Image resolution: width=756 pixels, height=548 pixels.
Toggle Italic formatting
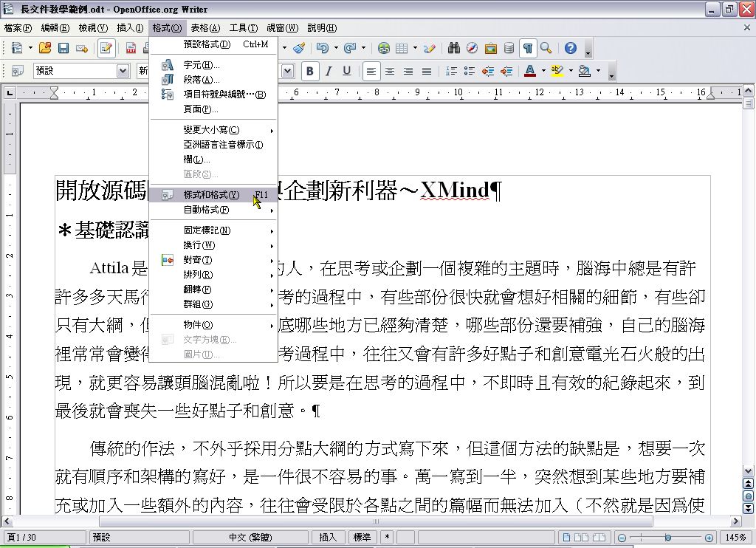329,71
